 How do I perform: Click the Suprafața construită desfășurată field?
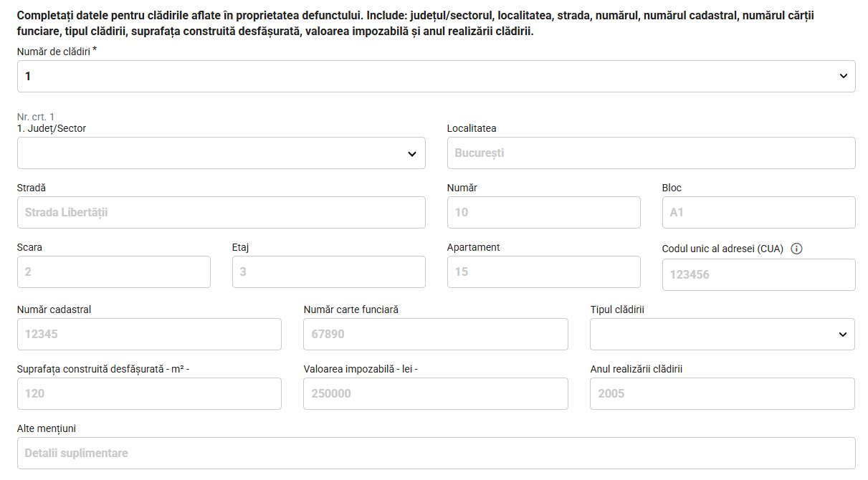(149, 393)
